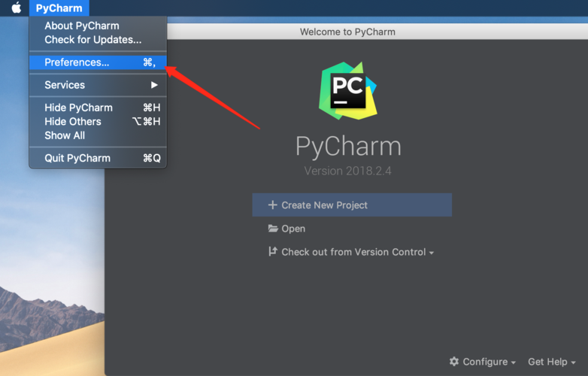Image resolution: width=588 pixels, height=376 pixels.
Task: Click the Welcome to PyCharm title bar
Action: pos(347,32)
